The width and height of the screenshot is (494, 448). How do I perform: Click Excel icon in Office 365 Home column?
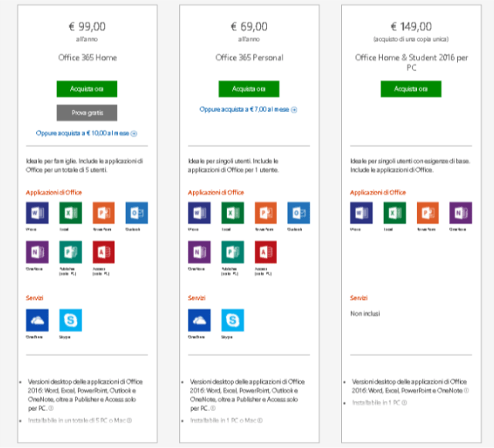[x=70, y=213]
